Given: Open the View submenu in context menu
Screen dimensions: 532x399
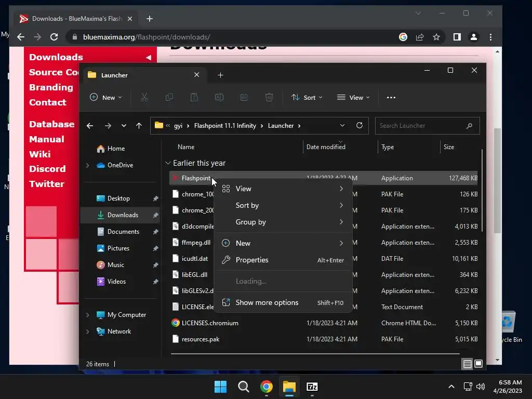Looking at the screenshot, I should click(283, 189).
